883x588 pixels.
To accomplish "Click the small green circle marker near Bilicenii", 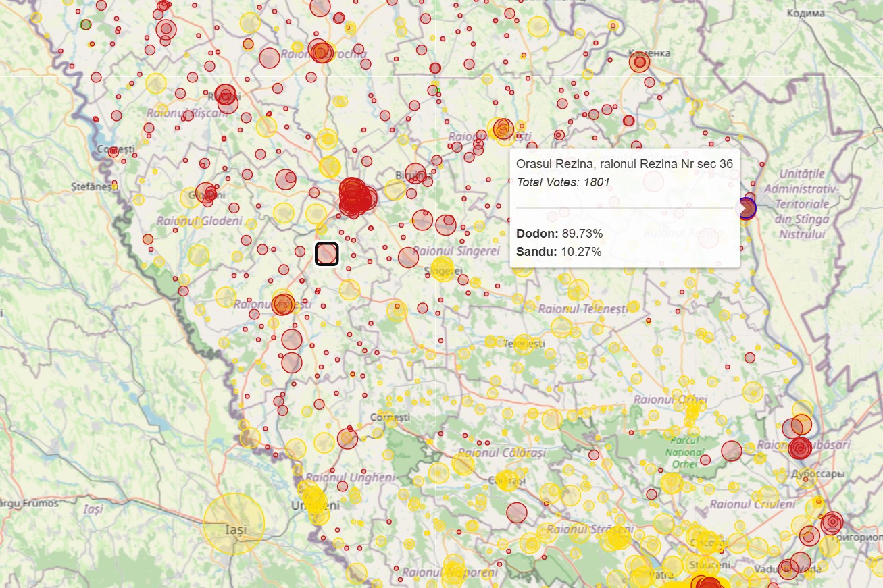I will [x=438, y=90].
